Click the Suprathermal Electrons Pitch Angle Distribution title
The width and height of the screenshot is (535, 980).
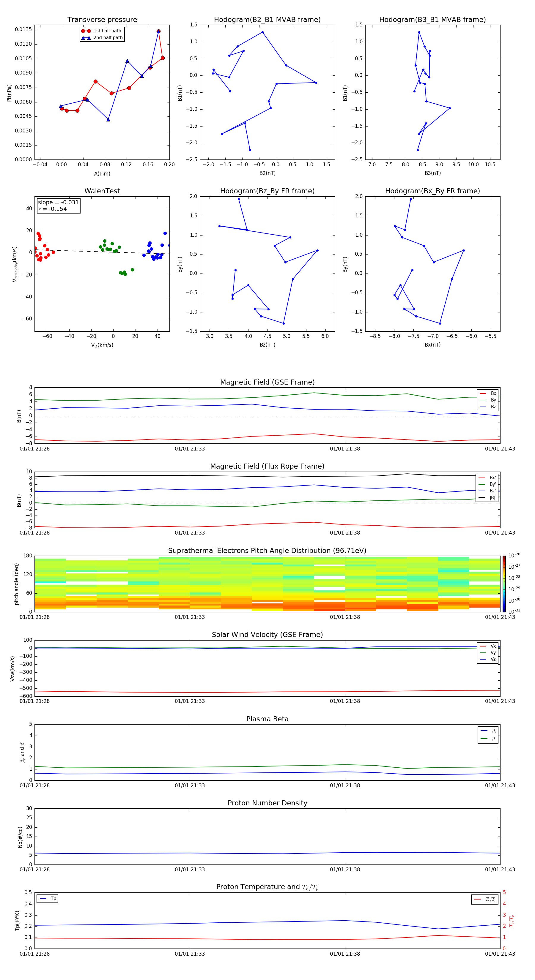click(x=267, y=551)
